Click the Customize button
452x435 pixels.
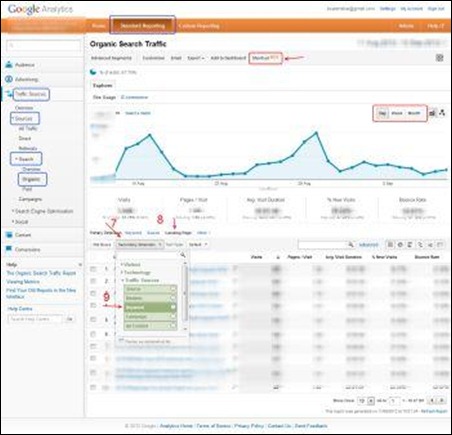pyautogui.click(x=153, y=58)
